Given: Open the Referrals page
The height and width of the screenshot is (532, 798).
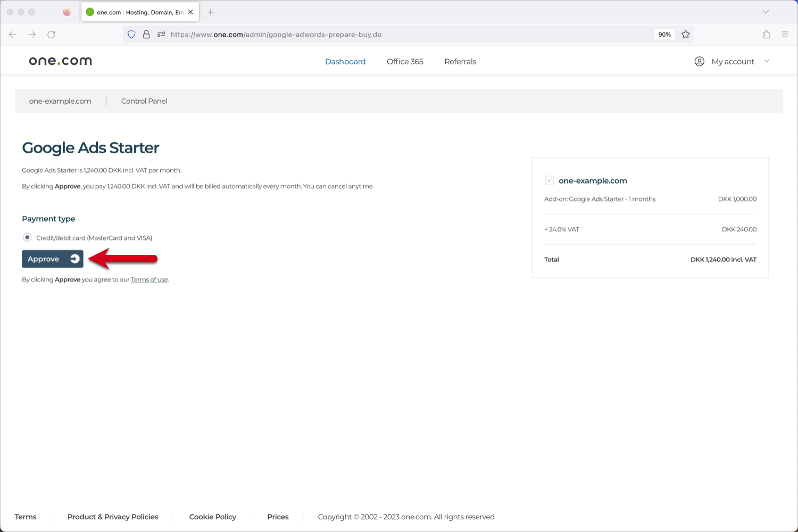Looking at the screenshot, I should [460, 61].
